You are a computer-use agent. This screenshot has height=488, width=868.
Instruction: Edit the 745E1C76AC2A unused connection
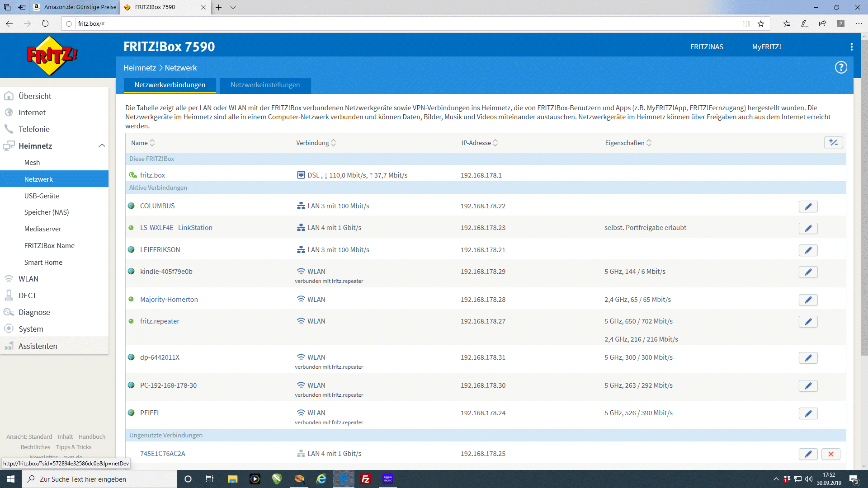pyautogui.click(x=808, y=454)
